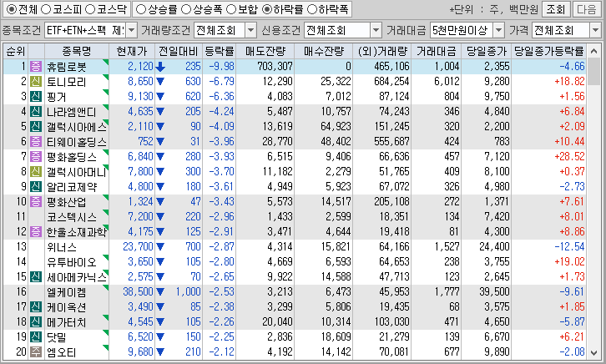Select the 상승폭 radio button
The width and height of the screenshot is (606, 364).
tap(186, 9)
